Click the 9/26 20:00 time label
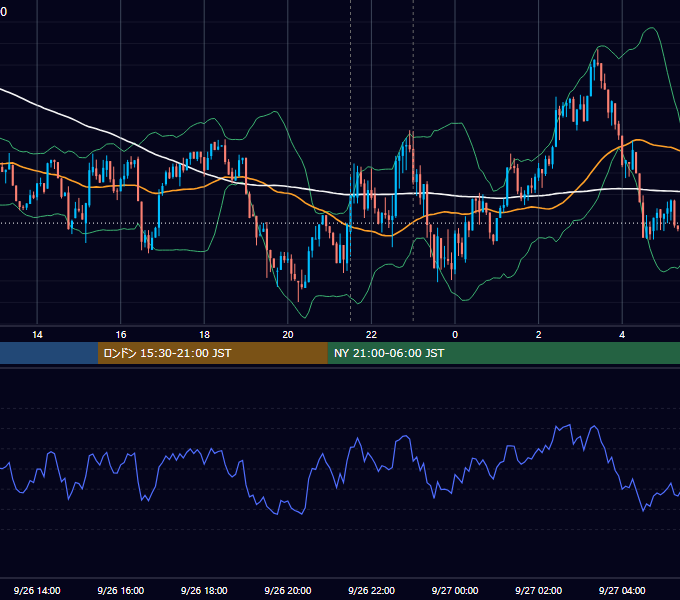 click(x=288, y=590)
